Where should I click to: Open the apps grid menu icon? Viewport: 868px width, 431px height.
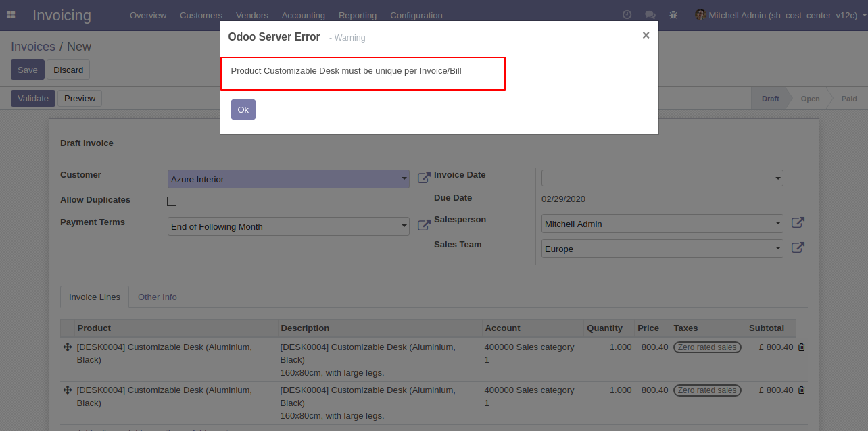(x=11, y=15)
